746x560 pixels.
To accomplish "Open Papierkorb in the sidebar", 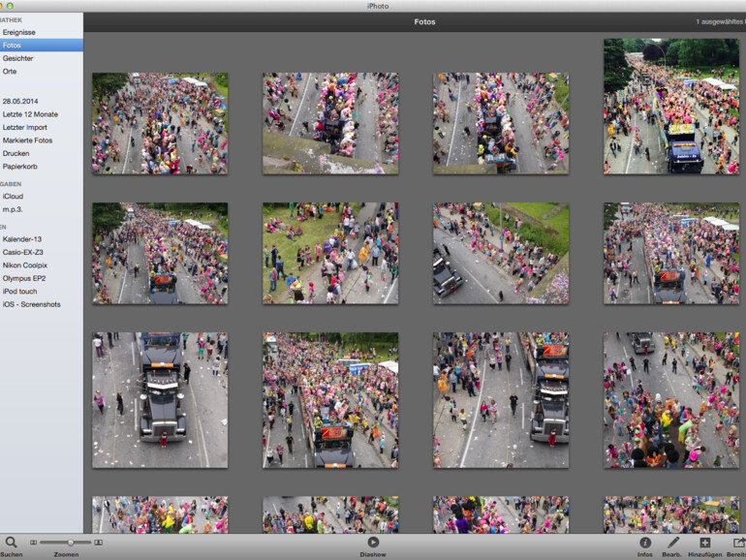I will tap(19, 167).
